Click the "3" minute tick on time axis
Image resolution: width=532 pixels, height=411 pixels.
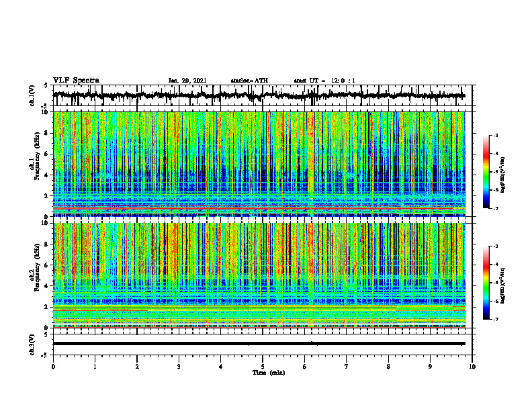click(x=179, y=367)
